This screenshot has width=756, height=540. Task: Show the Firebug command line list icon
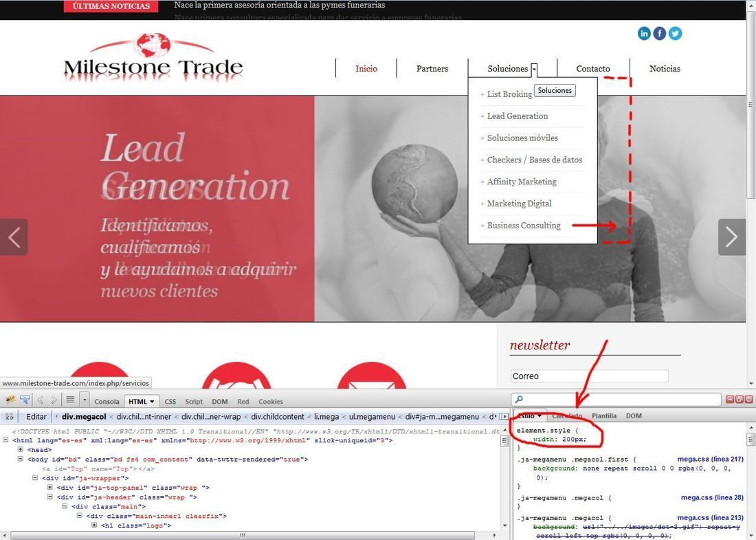(70, 400)
